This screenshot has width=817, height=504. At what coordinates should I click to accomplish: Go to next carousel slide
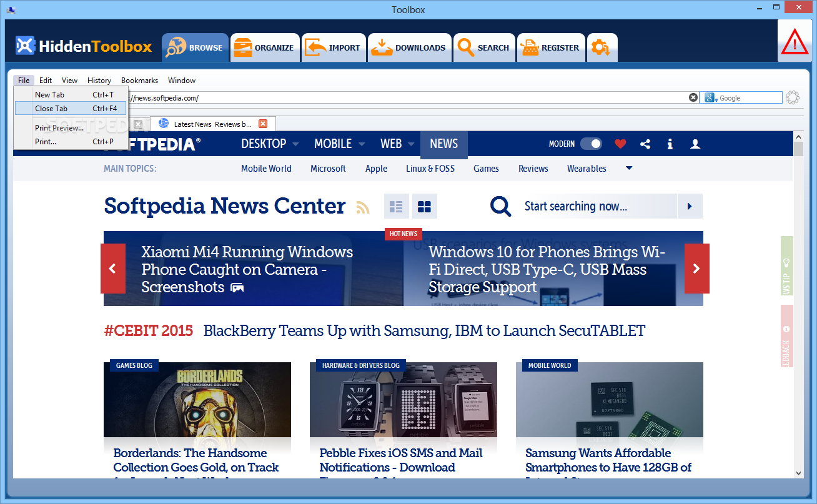click(696, 269)
